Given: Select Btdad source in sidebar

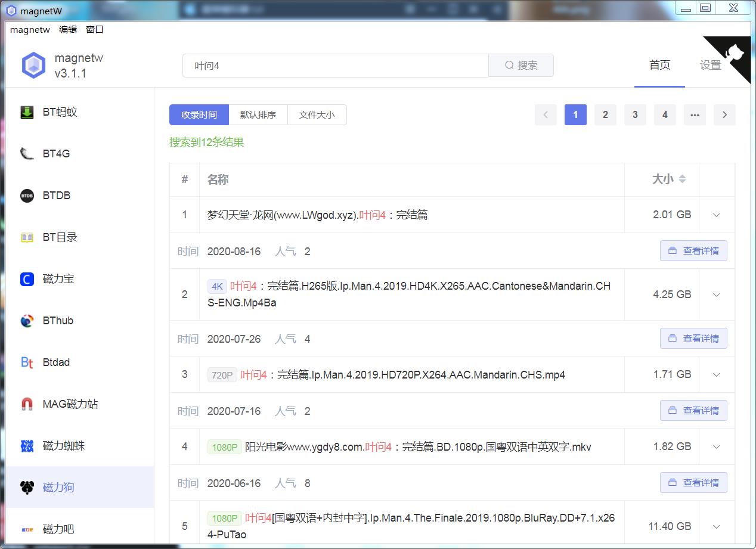Looking at the screenshot, I should tap(79, 362).
